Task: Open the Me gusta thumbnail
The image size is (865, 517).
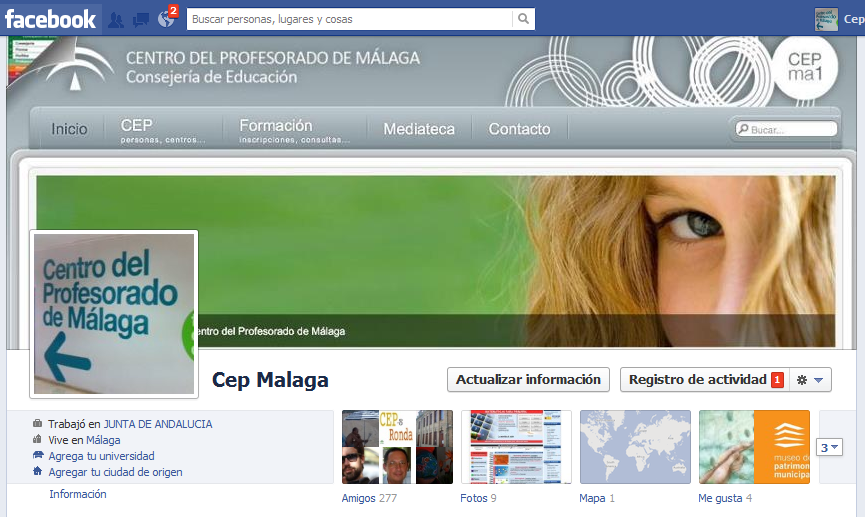Action: [x=754, y=447]
